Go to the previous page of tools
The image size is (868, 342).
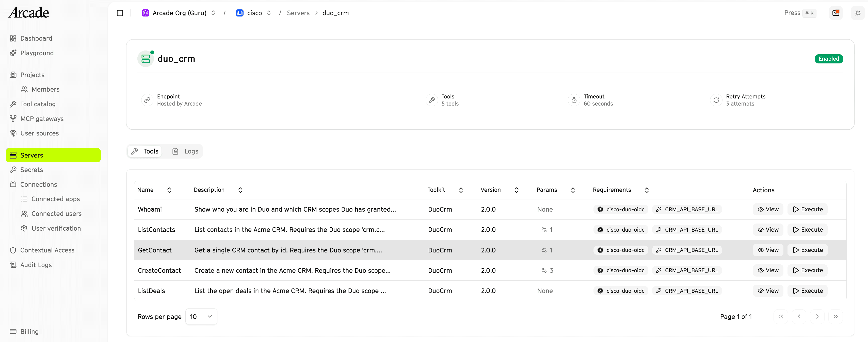[x=799, y=316]
